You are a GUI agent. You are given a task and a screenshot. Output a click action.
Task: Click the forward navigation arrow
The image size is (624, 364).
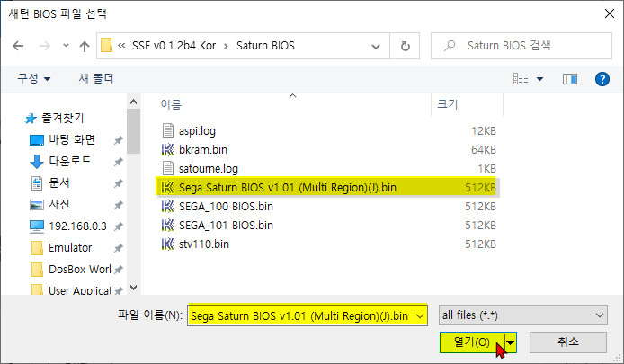pyautogui.click(x=45, y=46)
